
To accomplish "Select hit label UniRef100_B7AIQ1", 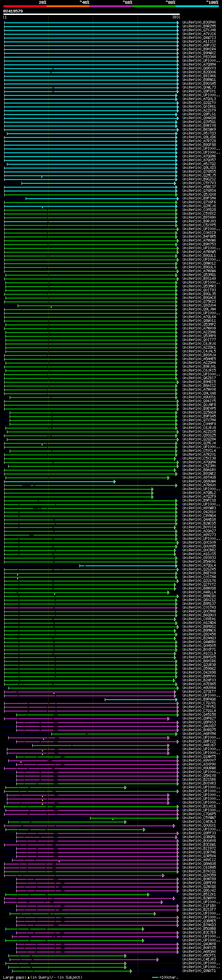I will coord(199,872).
